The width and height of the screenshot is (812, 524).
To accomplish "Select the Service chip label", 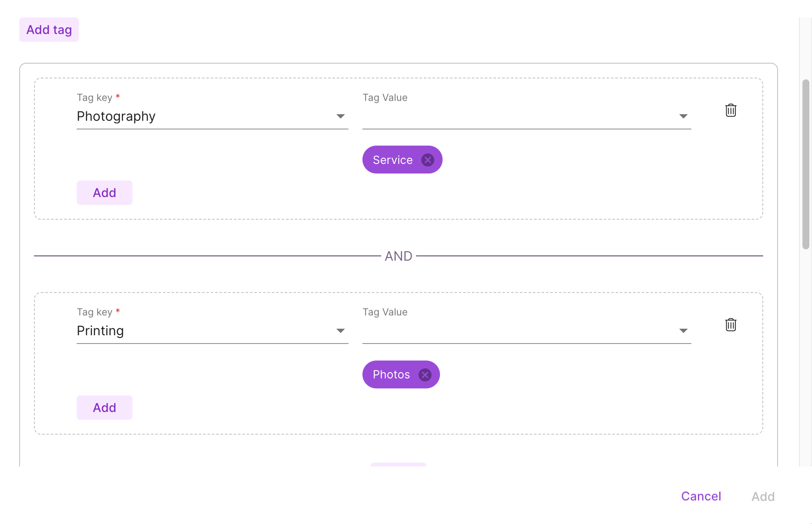I will (x=392, y=160).
